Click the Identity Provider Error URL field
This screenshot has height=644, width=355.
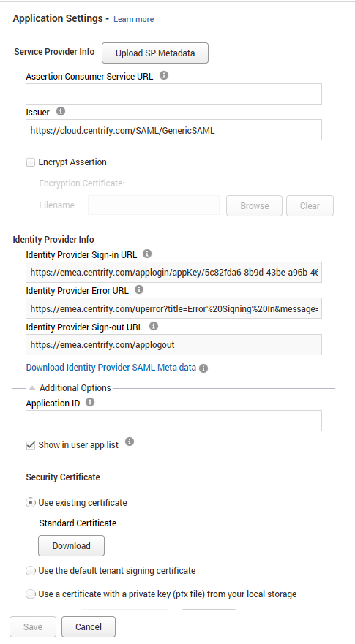173,308
